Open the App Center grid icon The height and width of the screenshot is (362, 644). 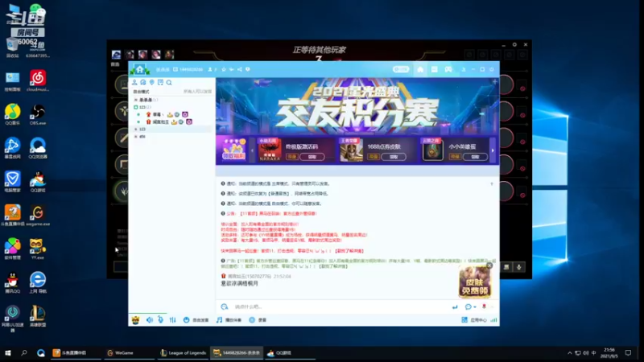(x=464, y=319)
